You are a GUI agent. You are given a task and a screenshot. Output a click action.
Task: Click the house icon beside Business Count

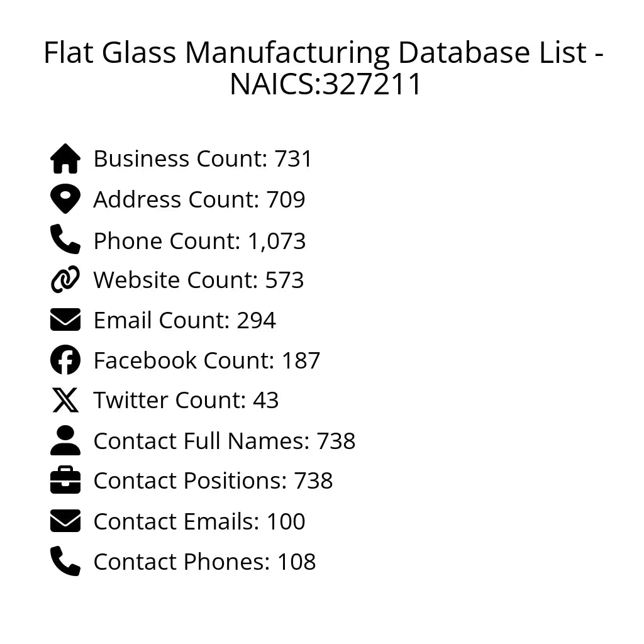(x=65, y=159)
